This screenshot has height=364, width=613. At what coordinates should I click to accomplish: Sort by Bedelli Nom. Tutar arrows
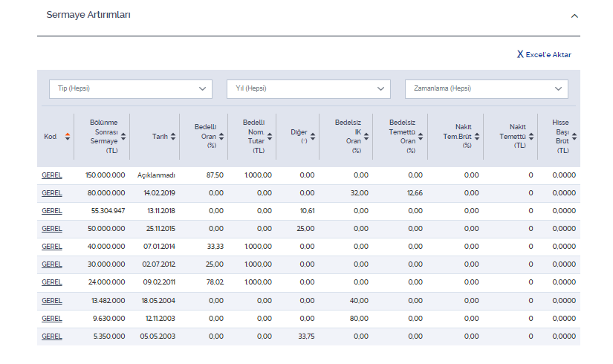270,137
